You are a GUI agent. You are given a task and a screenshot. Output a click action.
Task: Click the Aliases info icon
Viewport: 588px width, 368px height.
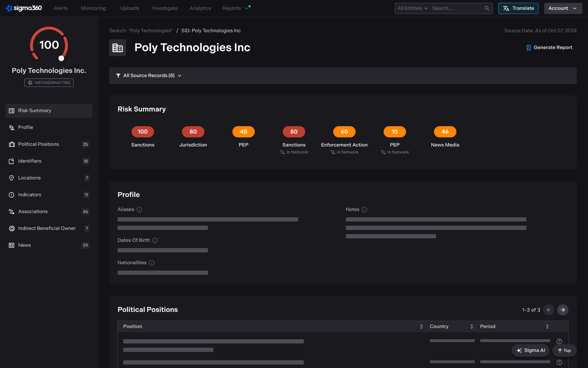click(139, 210)
